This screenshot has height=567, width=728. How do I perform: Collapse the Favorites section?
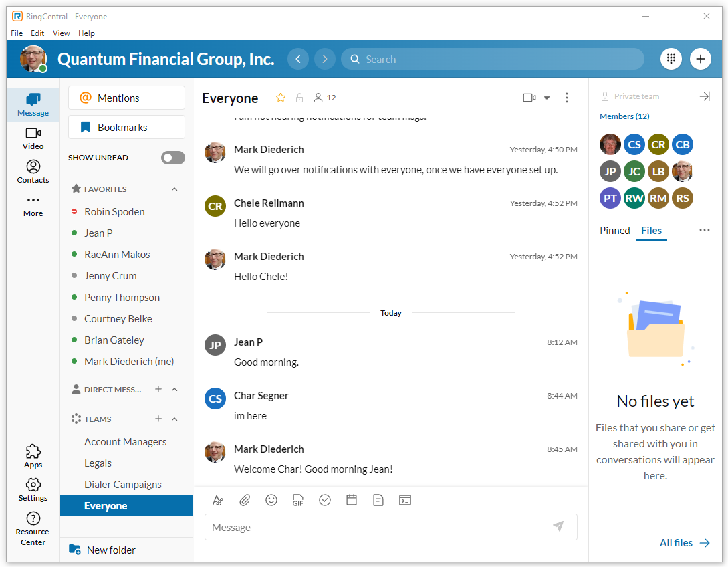(x=174, y=189)
